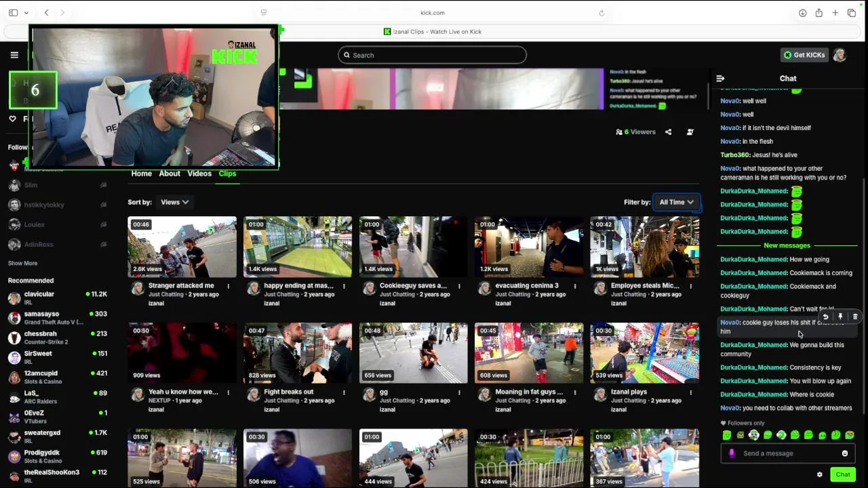Open AdinRoss in followed channels
The image size is (868, 488).
point(57,244)
